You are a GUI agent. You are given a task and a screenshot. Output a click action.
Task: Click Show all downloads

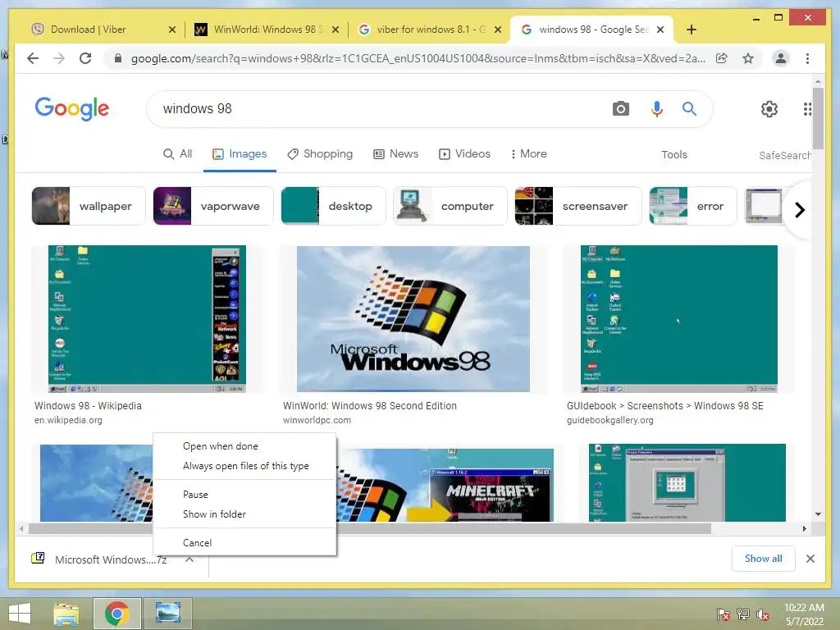coord(764,558)
